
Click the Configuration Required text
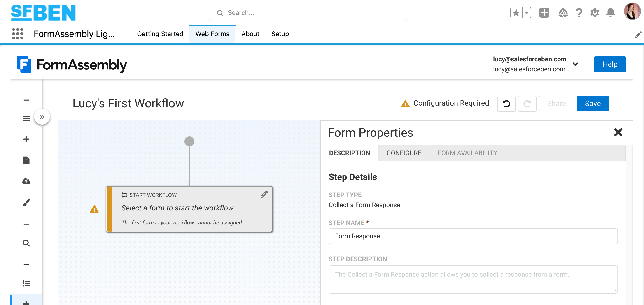coord(451,103)
